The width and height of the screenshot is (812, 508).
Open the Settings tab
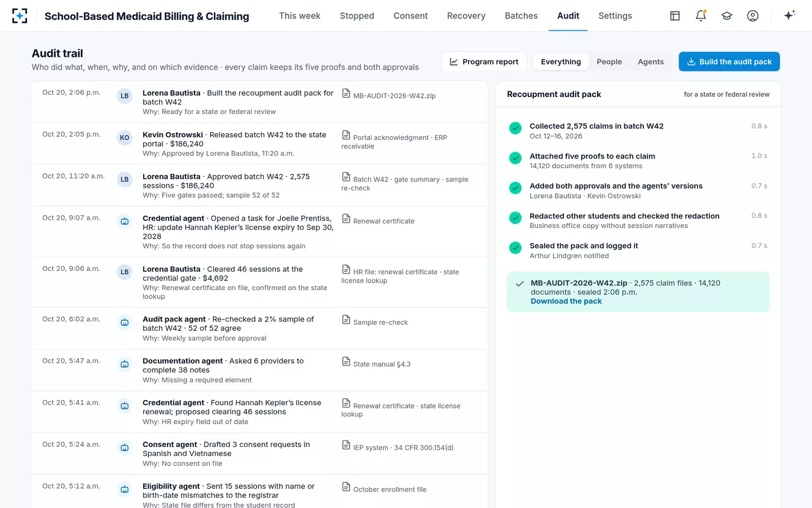click(x=615, y=16)
